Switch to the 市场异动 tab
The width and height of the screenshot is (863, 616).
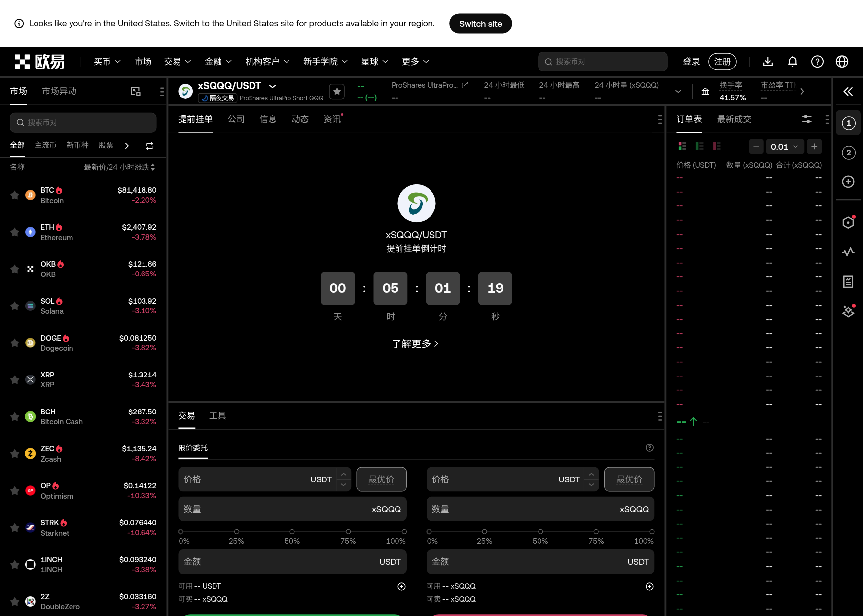tap(59, 91)
